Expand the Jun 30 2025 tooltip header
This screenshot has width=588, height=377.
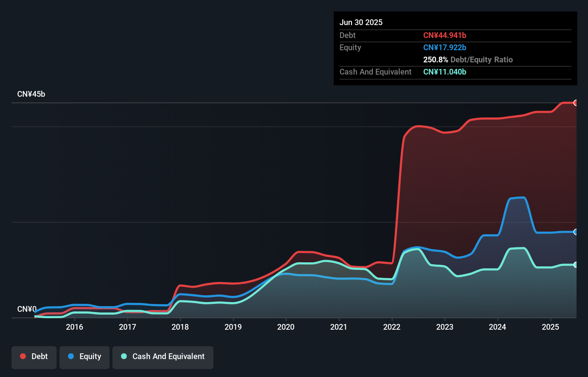[361, 22]
